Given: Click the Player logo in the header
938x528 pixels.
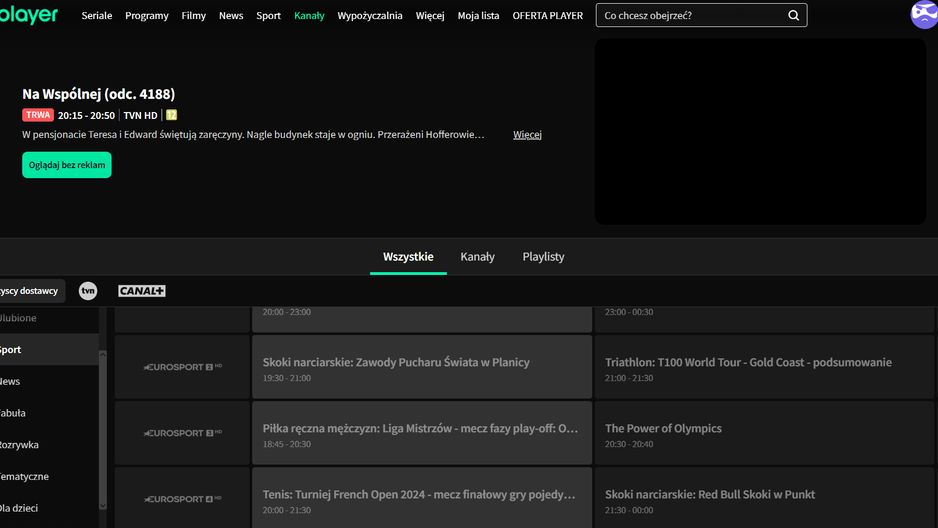Looking at the screenshot, I should click(29, 15).
